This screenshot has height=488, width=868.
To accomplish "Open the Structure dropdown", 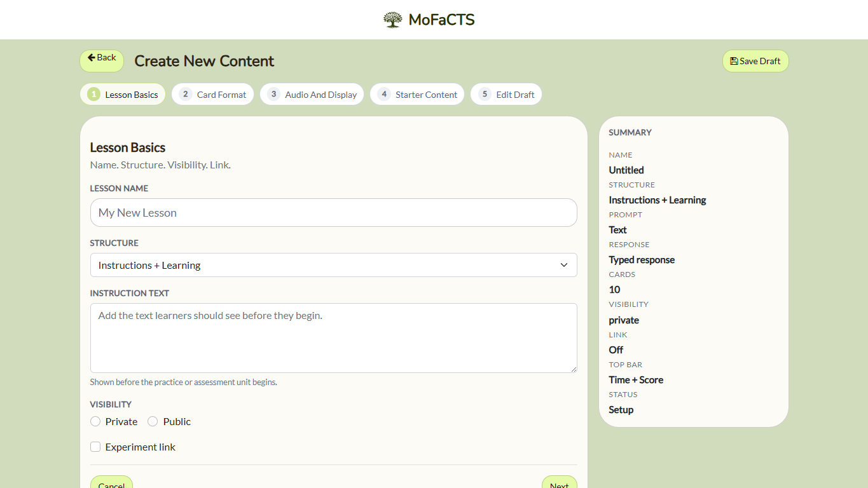I will (334, 265).
